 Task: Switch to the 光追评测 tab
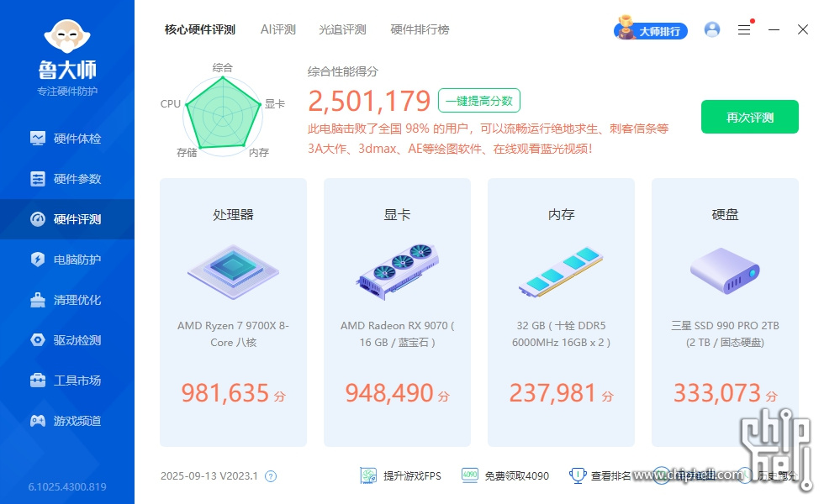coord(342,29)
